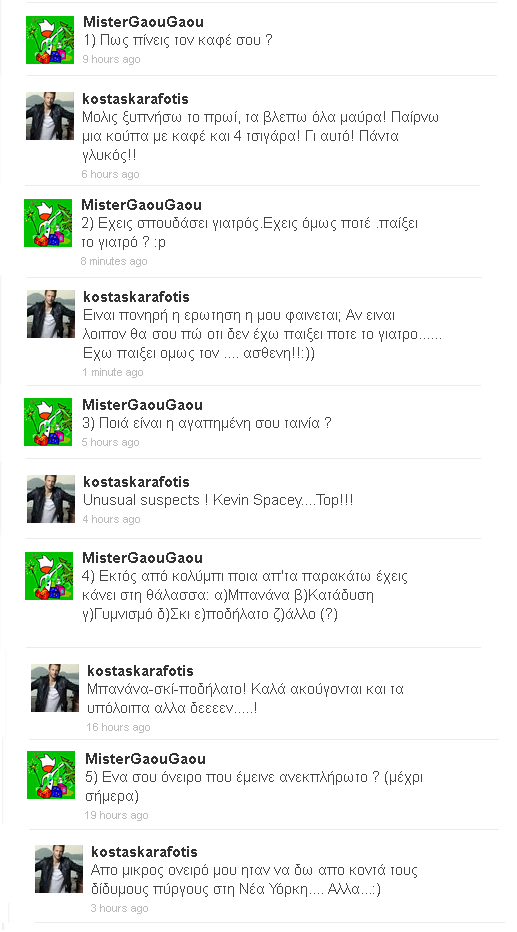Click MisterGaouGaou avatar on favorite movie question
The image size is (517, 932).
(48, 422)
